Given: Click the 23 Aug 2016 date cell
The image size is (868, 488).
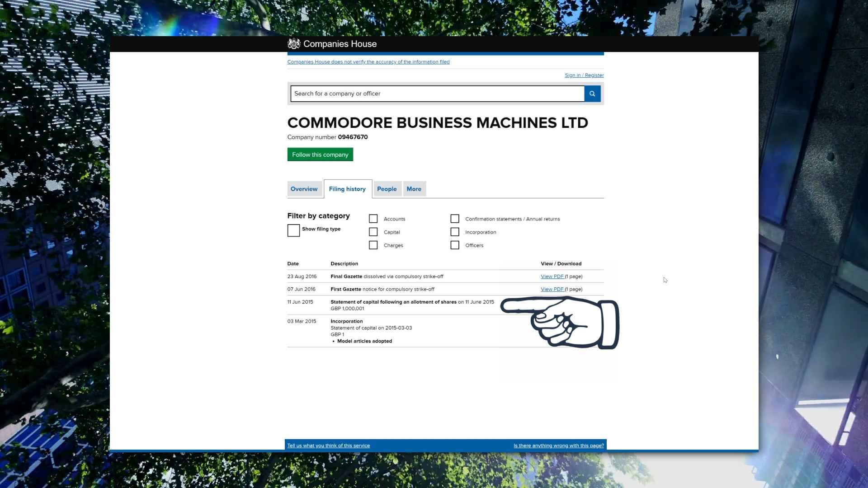Looking at the screenshot, I should pos(302,277).
